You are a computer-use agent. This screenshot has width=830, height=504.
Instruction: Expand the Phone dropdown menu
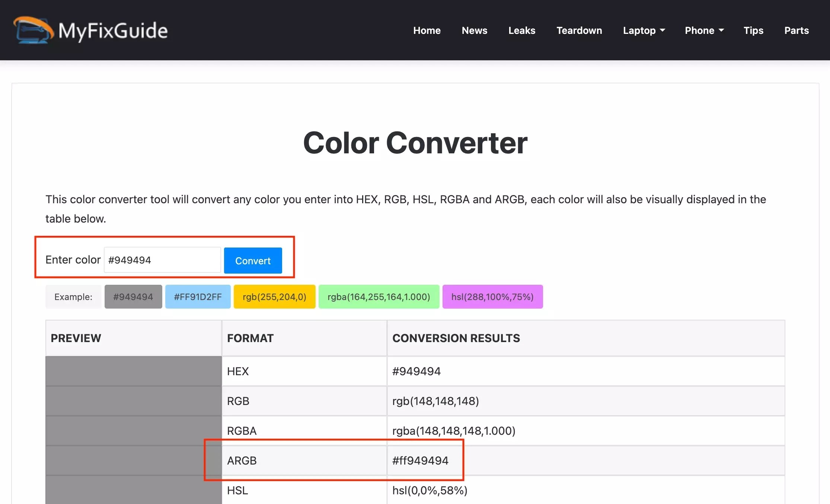click(704, 31)
